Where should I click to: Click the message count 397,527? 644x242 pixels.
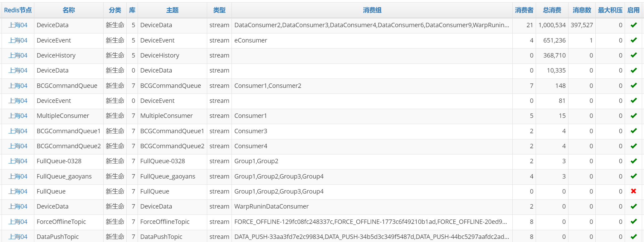[582, 25]
